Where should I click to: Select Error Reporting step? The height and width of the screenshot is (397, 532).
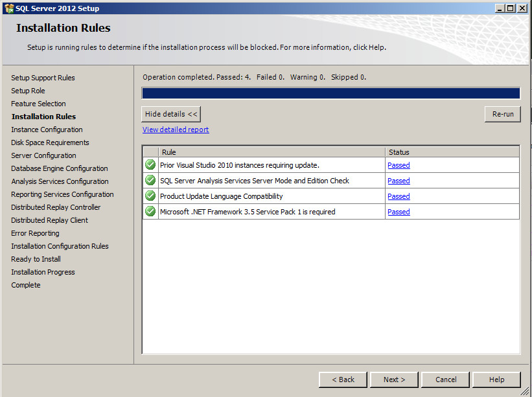tap(35, 233)
